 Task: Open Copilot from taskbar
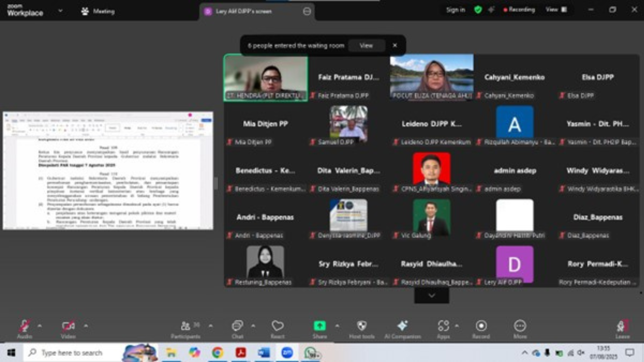(x=194, y=353)
